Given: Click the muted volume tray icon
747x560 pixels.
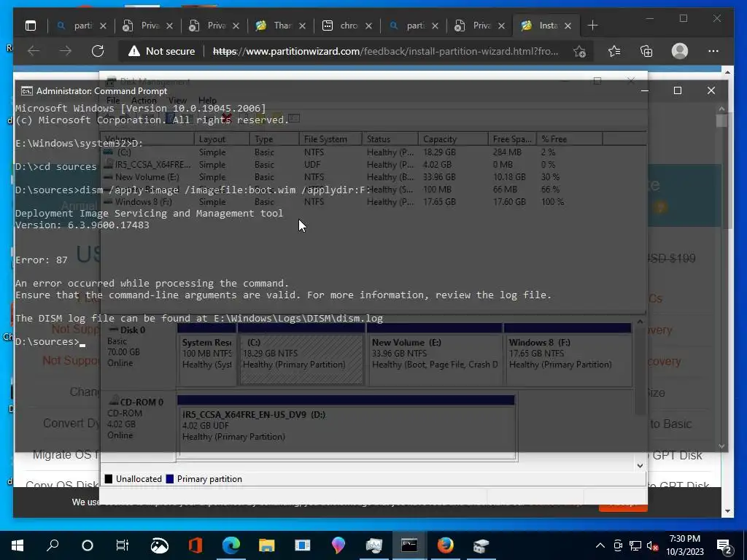Looking at the screenshot, I should [x=653, y=545].
